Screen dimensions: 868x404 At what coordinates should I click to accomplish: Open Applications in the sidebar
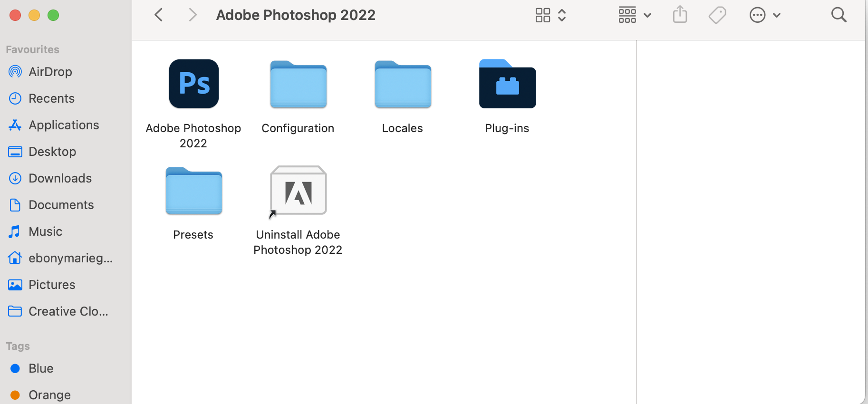click(66, 125)
